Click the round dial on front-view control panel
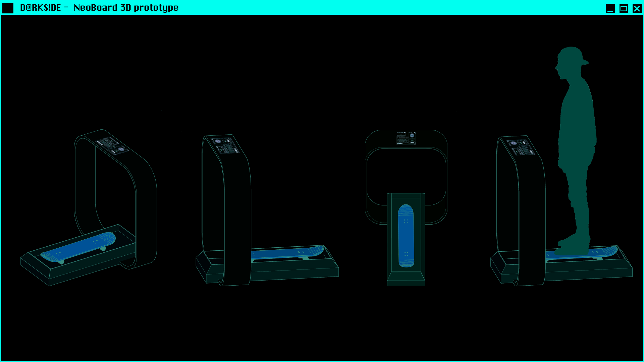The width and height of the screenshot is (644, 362). pyautogui.click(x=412, y=136)
